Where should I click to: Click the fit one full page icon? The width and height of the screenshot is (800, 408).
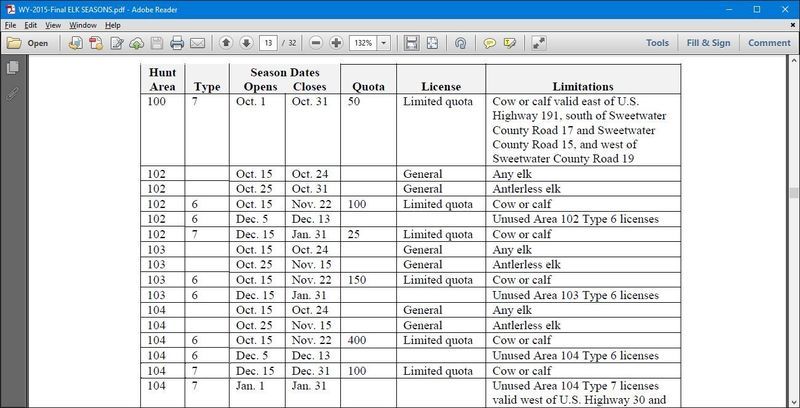(x=432, y=43)
